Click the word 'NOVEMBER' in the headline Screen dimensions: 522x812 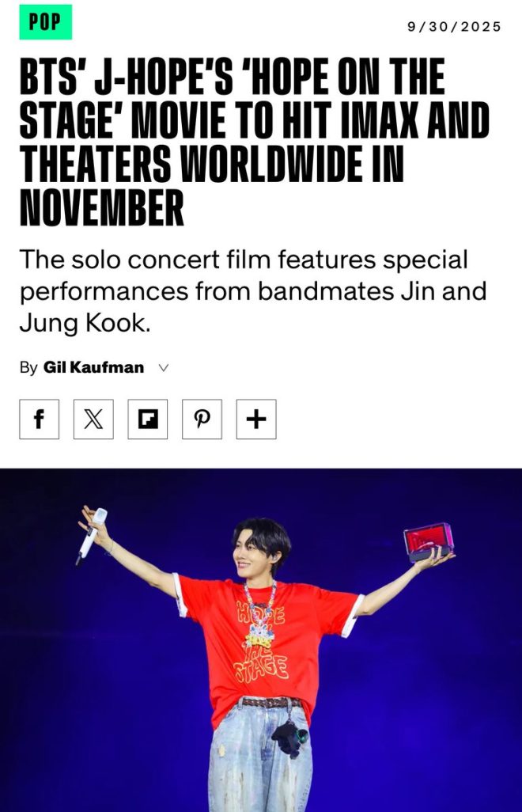102,208
